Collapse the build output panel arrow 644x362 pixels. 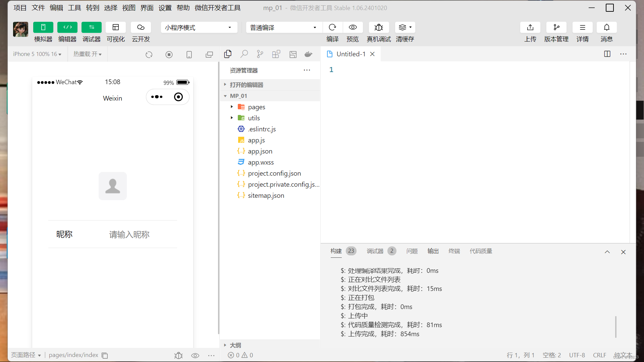[607, 252]
